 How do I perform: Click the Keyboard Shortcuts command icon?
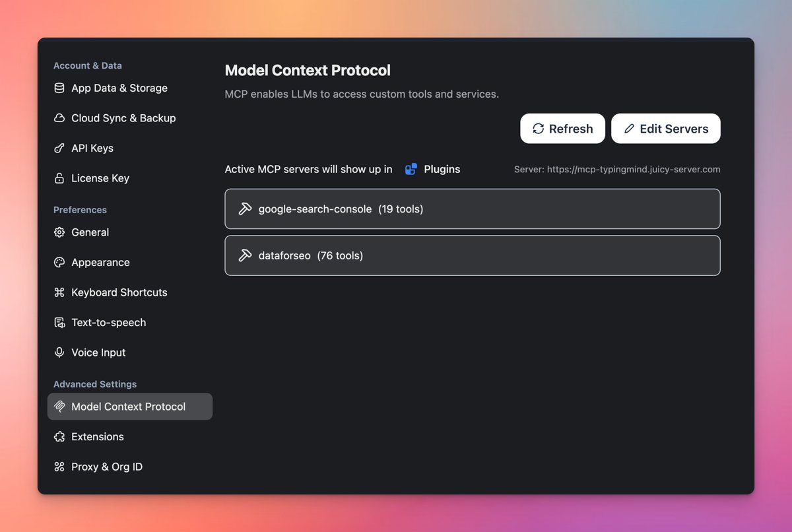59,292
